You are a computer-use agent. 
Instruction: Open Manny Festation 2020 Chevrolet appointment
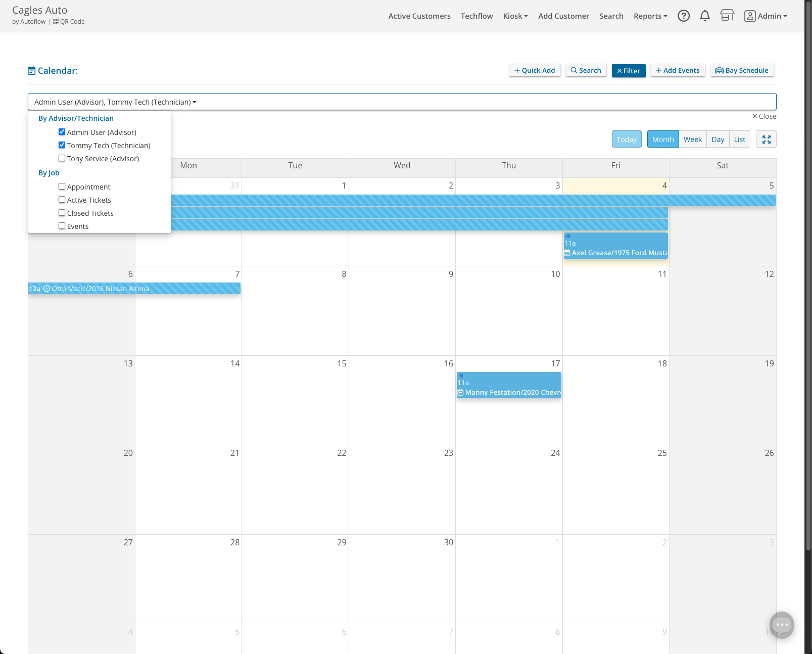click(509, 385)
